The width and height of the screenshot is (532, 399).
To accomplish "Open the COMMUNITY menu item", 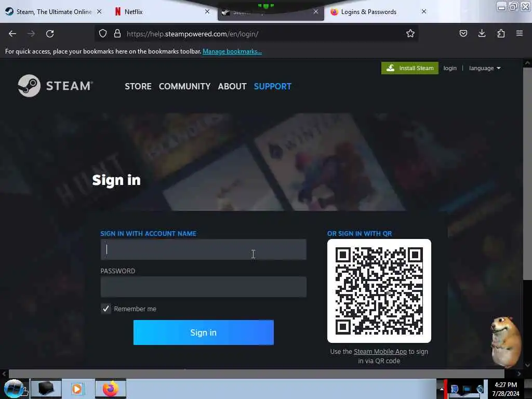I will click(184, 86).
